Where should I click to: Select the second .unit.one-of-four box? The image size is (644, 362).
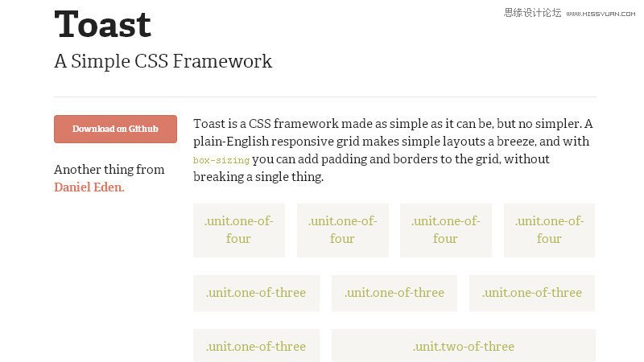pyautogui.click(x=342, y=230)
